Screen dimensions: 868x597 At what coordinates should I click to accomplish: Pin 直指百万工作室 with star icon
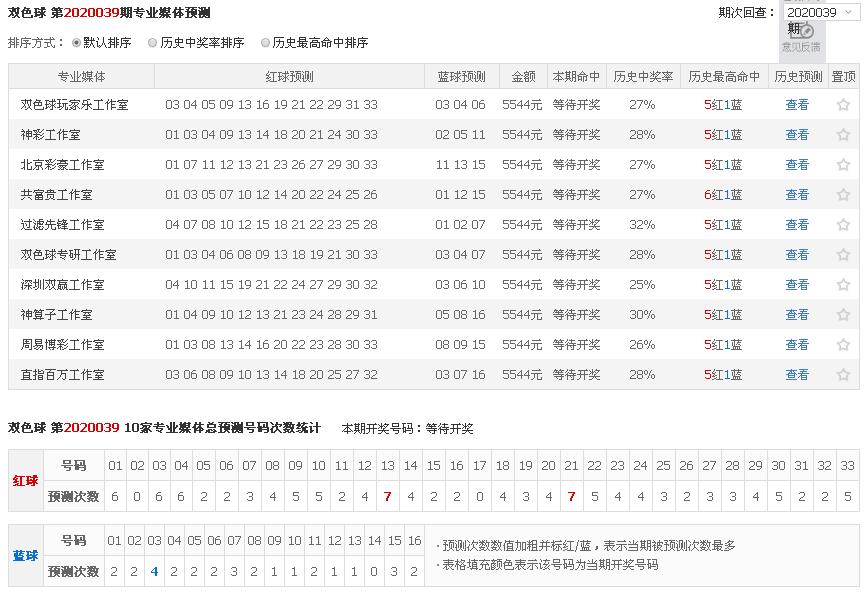click(x=843, y=375)
